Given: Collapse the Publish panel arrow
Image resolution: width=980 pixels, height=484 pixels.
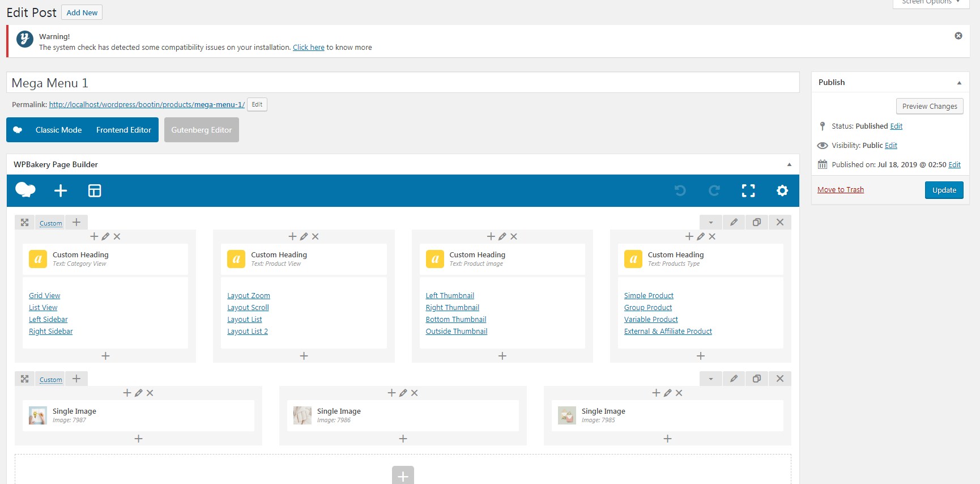Looking at the screenshot, I should [959, 83].
